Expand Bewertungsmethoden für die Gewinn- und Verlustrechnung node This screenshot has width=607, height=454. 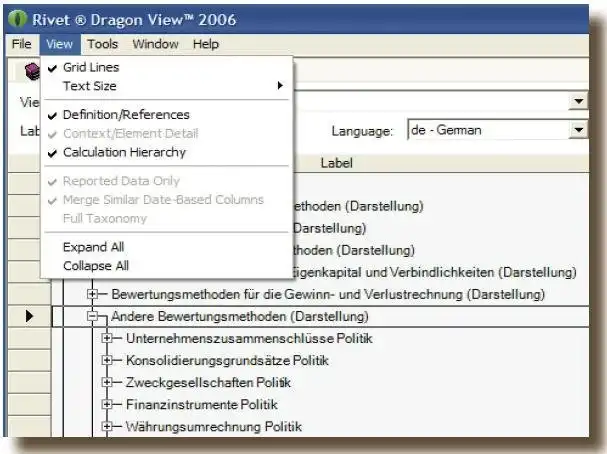(93, 294)
